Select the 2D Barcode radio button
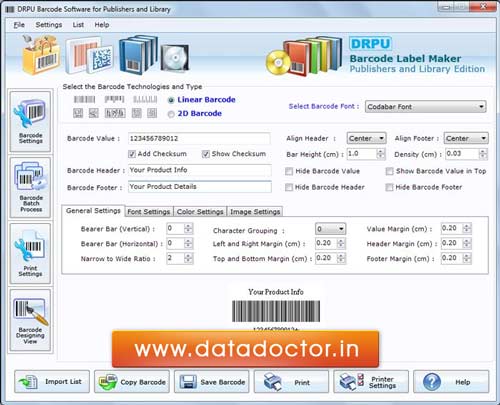 coord(171,114)
